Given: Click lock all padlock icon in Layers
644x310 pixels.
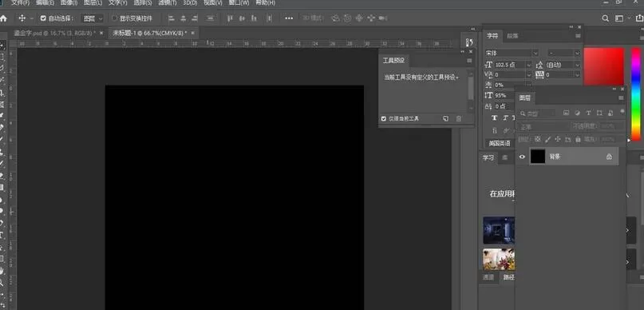Looking at the screenshot, I should click(x=579, y=139).
